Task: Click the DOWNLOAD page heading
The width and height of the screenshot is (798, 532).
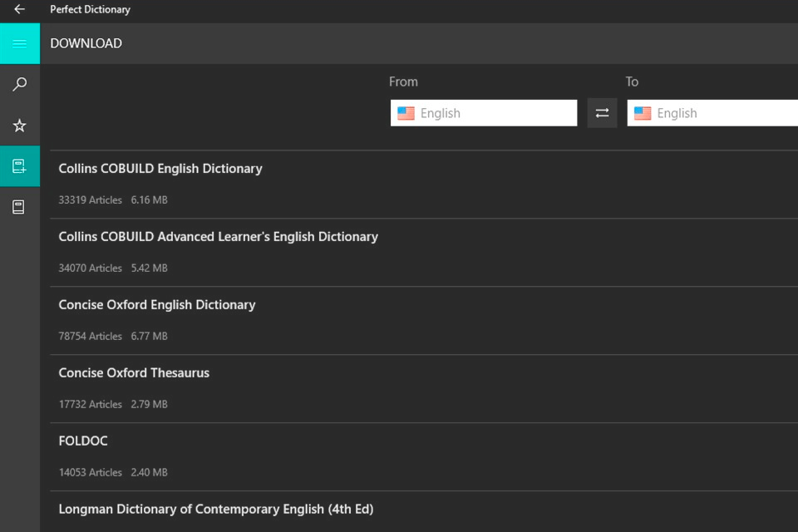Action: (86, 43)
